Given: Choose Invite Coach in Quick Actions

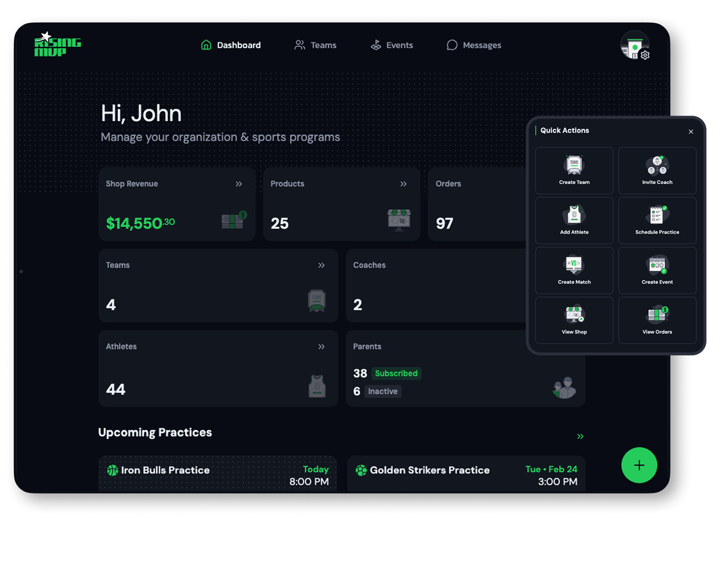Looking at the screenshot, I should (658, 171).
